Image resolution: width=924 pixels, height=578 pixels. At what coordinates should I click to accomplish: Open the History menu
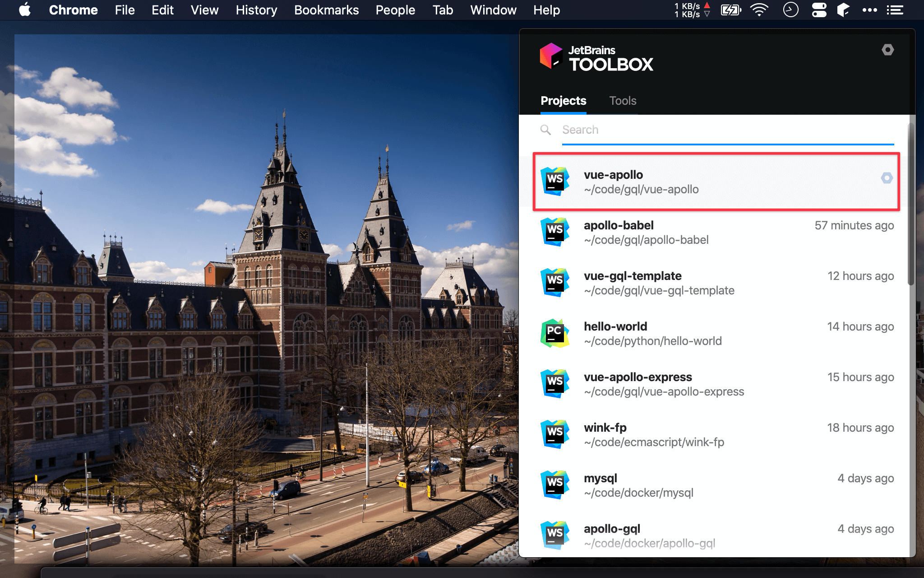pos(256,10)
